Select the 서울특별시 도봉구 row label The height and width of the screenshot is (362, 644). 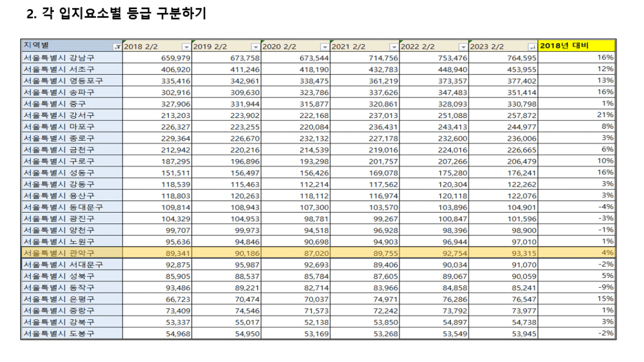71,334
